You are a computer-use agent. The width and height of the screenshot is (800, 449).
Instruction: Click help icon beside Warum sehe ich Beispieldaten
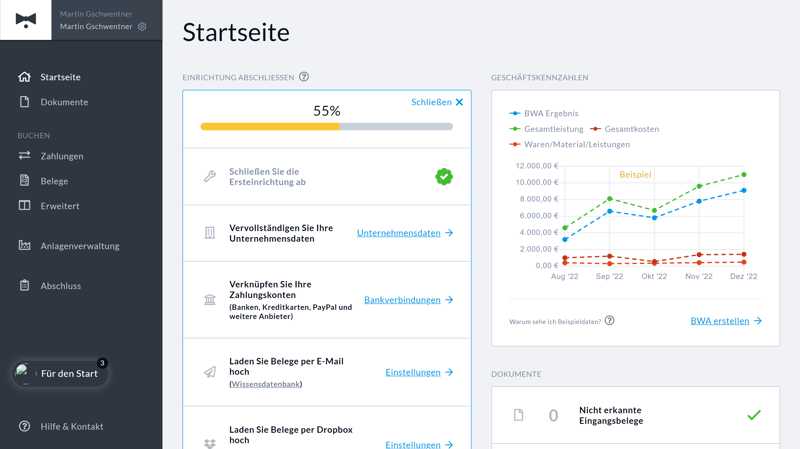point(610,321)
